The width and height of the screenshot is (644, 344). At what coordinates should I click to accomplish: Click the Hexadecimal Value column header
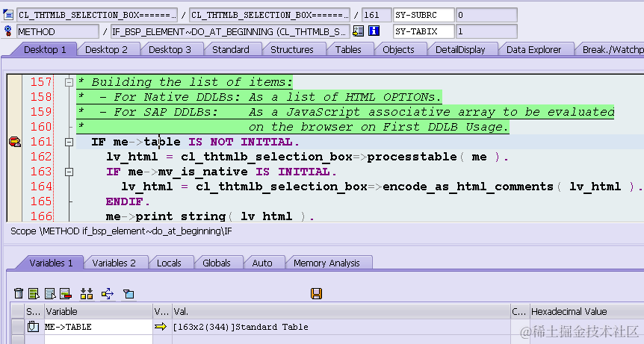coord(587,312)
